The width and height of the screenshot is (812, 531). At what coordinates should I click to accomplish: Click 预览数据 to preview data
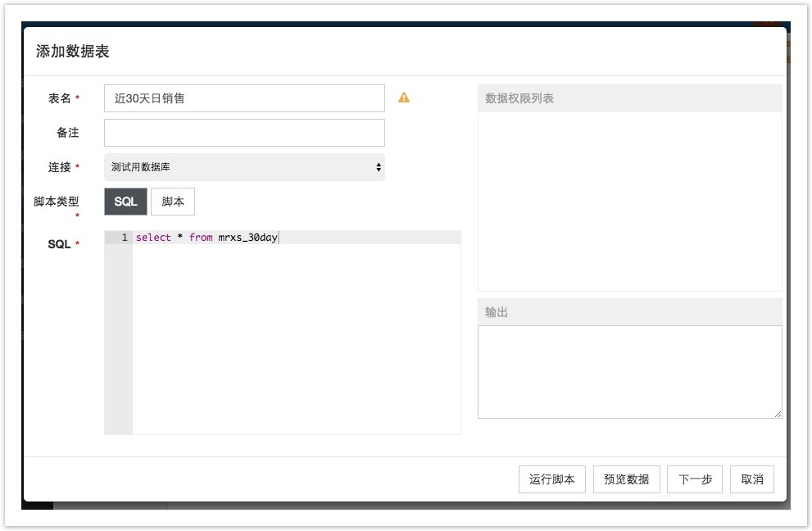tap(627, 479)
